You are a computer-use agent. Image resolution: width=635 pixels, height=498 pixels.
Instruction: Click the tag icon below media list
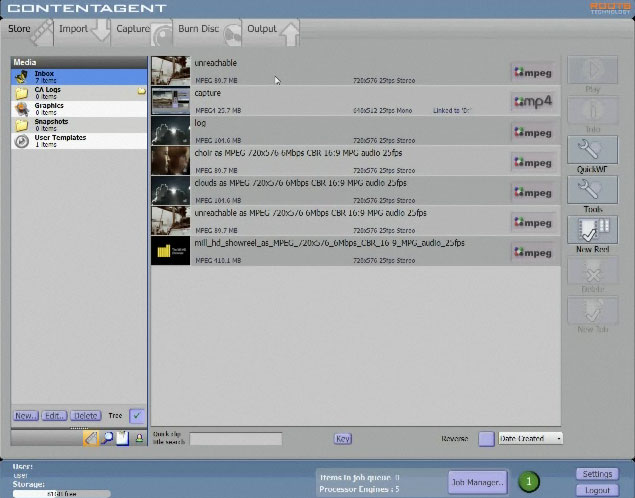click(90, 438)
